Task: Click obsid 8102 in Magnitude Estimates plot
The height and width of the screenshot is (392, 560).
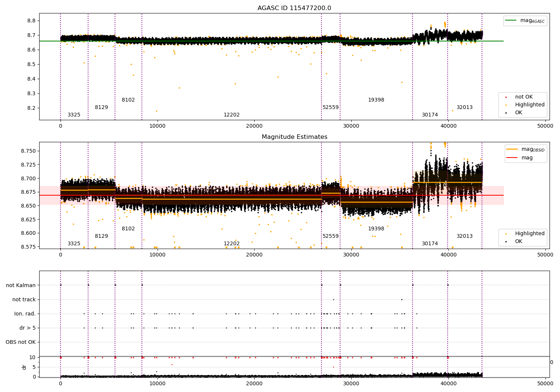Action: [128, 229]
